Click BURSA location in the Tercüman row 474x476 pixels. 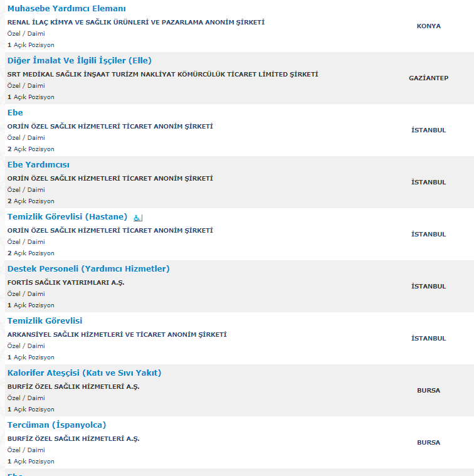pos(429,443)
